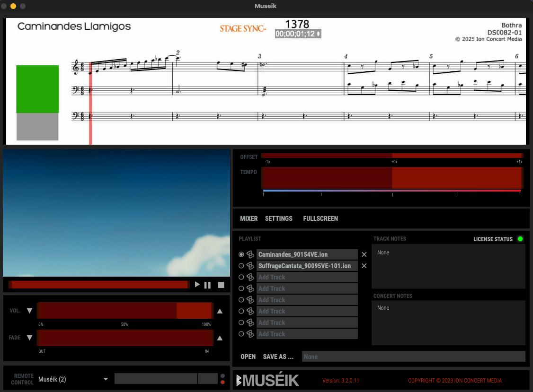
Task: Remove Caminandes_90154VE.ion from playlist with X
Action: 364,254
